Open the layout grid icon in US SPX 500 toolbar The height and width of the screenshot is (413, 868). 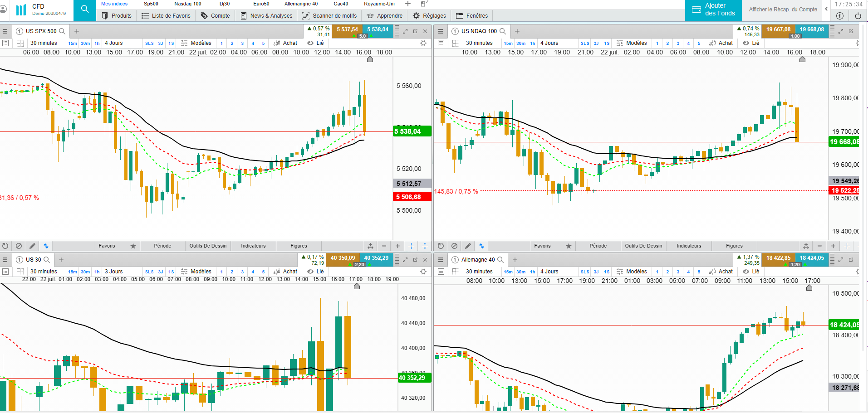click(x=20, y=43)
